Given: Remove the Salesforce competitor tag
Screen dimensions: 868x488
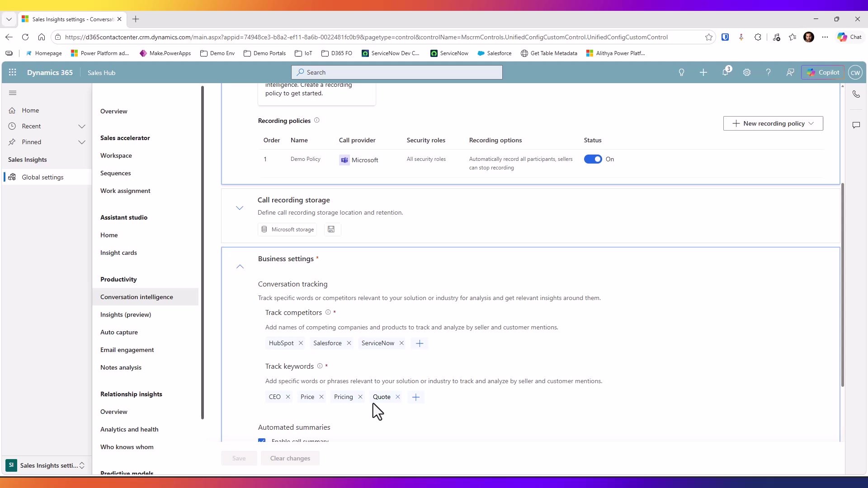Looking at the screenshot, I should pyautogui.click(x=349, y=343).
